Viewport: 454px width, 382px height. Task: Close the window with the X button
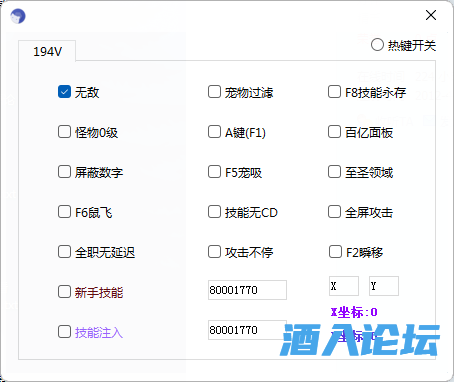pyautogui.click(x=431, y=15)
